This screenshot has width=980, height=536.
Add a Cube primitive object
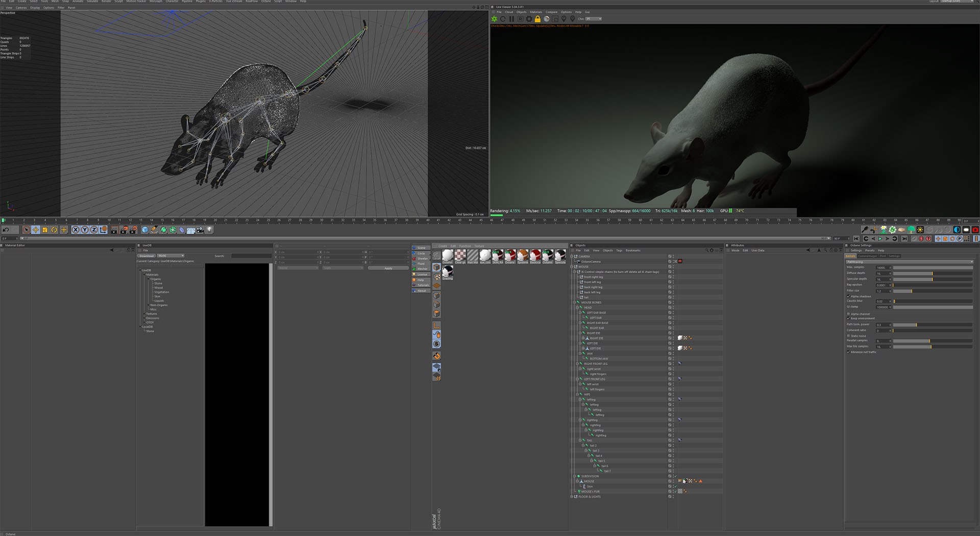pos(145,230)
